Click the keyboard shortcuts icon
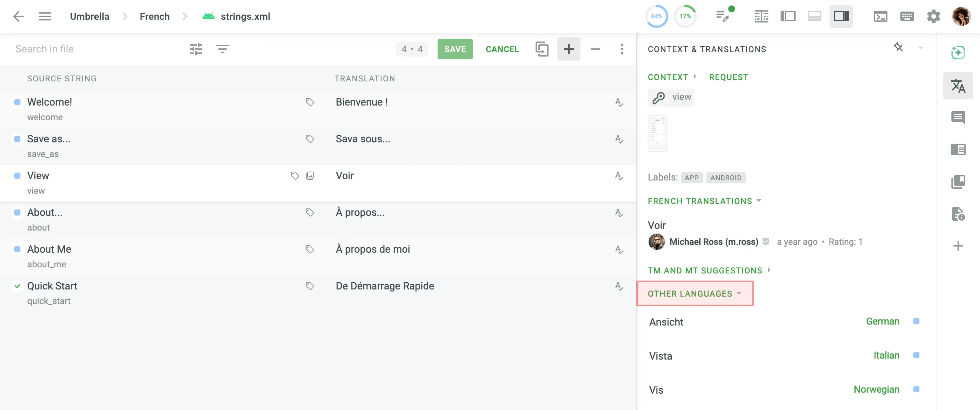 [x=907, y=16]
